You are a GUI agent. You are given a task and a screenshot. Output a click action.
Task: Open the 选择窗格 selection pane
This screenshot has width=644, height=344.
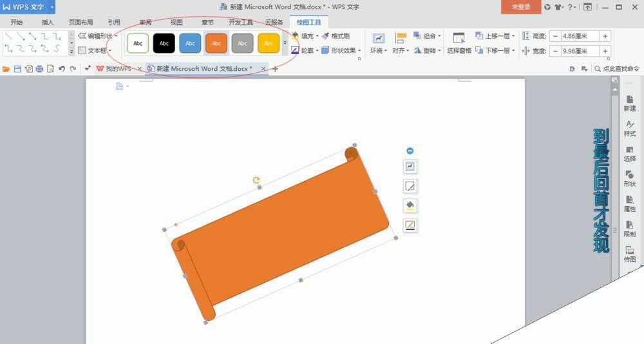tap(459, 44)
